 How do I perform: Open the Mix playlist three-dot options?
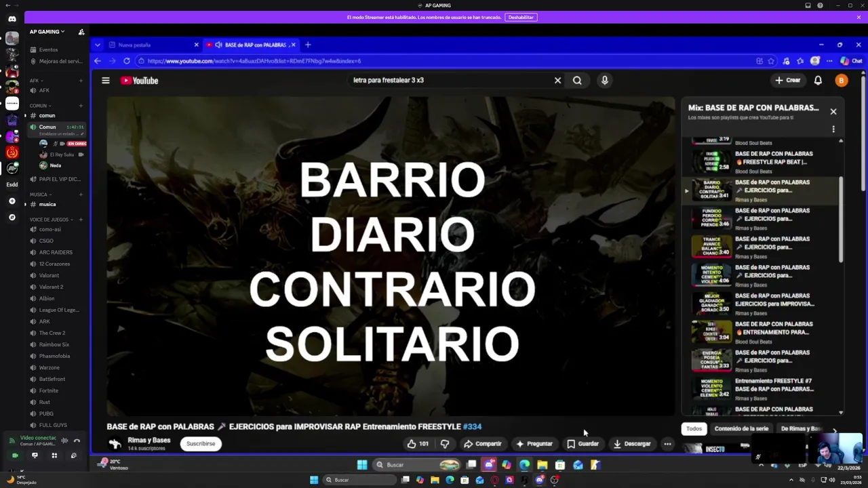tap(833, 129)
